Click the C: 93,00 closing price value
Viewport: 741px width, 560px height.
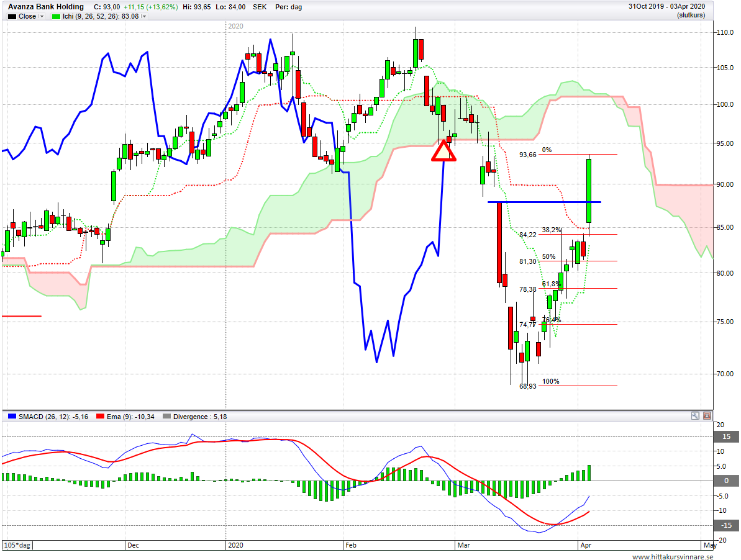[107, 7]
